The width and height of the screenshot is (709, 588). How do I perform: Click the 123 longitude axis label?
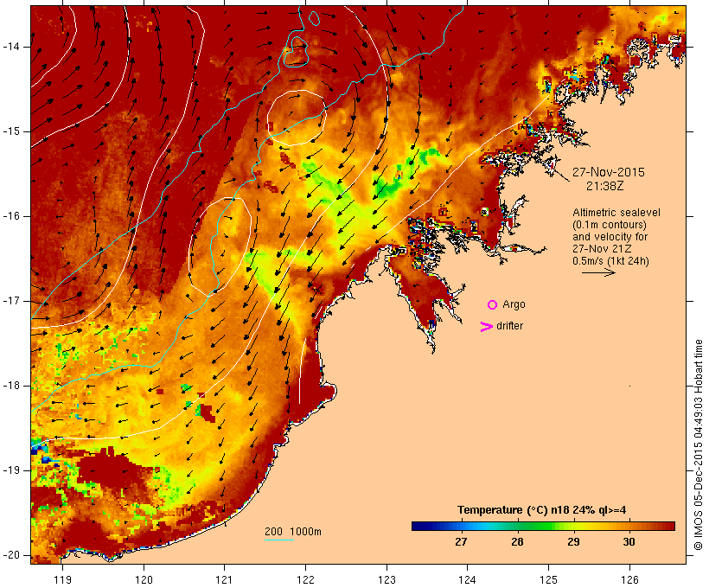click(386, 579)
